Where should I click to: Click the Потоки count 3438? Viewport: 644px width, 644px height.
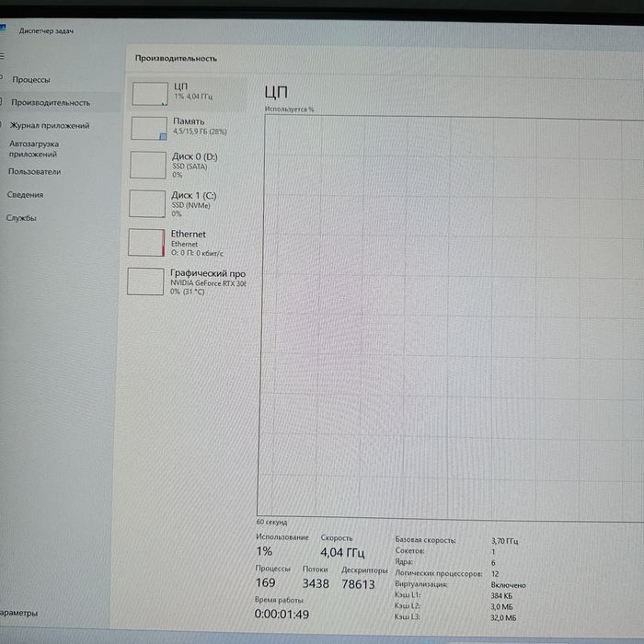(x=316, y=583)
